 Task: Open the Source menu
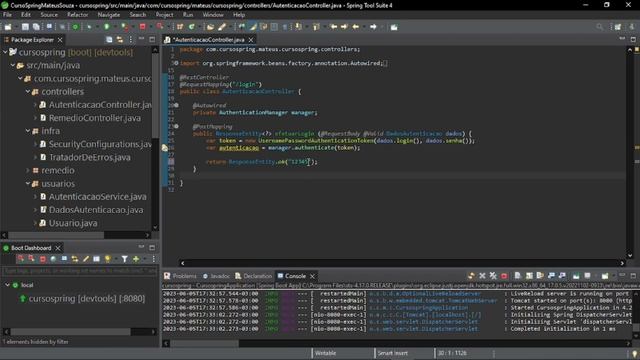pos(49,15)
